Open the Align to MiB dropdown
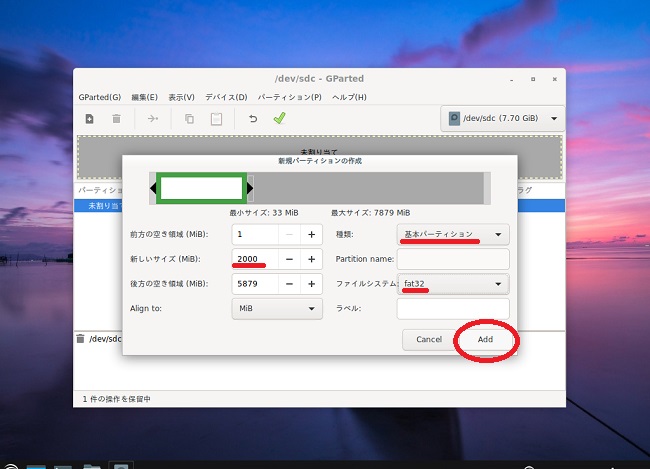Image resolution: width=650 pixels, height=469 pixels. pos(277,309)
